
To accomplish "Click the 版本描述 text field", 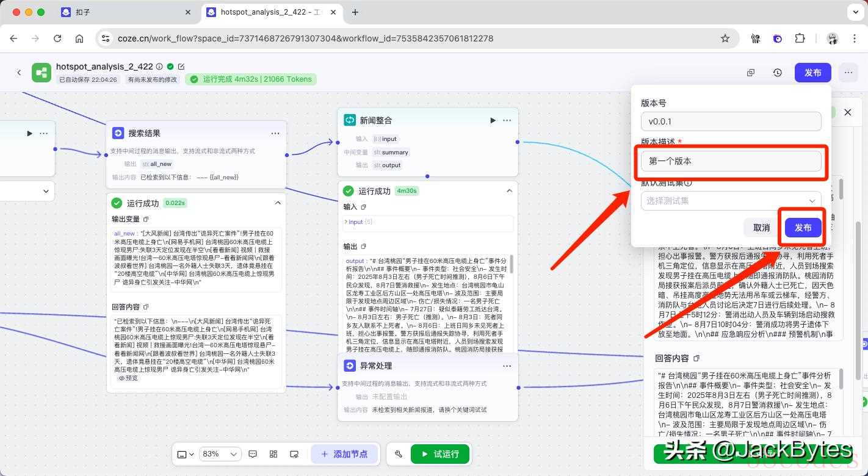I will tap(731, 161).
